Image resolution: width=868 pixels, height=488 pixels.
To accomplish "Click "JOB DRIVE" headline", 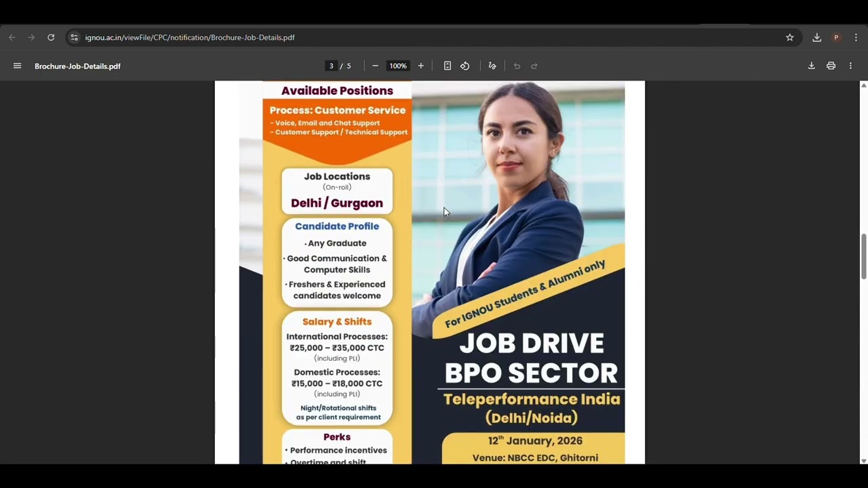I will coord(532,344).
